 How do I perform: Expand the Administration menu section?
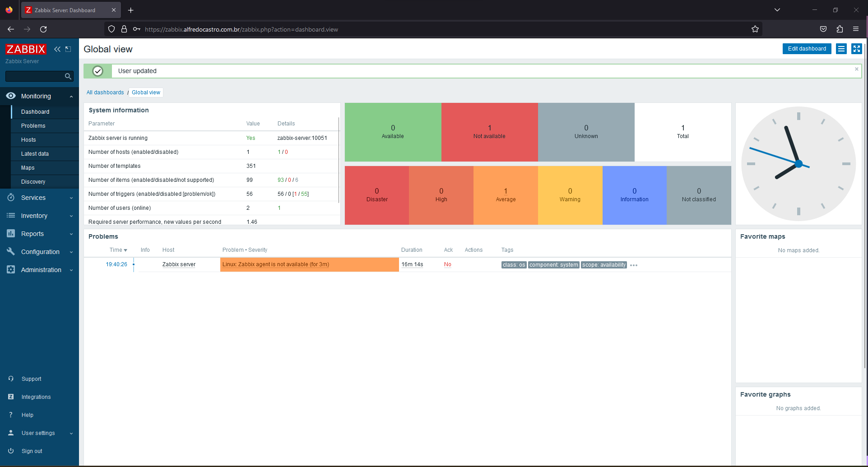[x=71, y=270]
